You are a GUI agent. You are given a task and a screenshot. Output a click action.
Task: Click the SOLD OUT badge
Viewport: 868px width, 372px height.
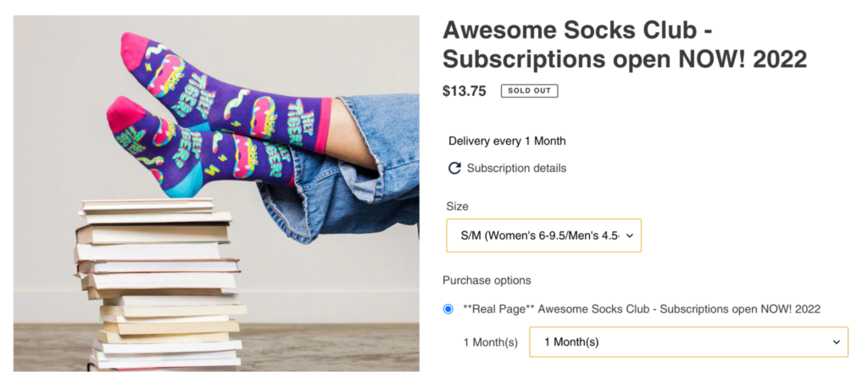click(x=529, y=91)
